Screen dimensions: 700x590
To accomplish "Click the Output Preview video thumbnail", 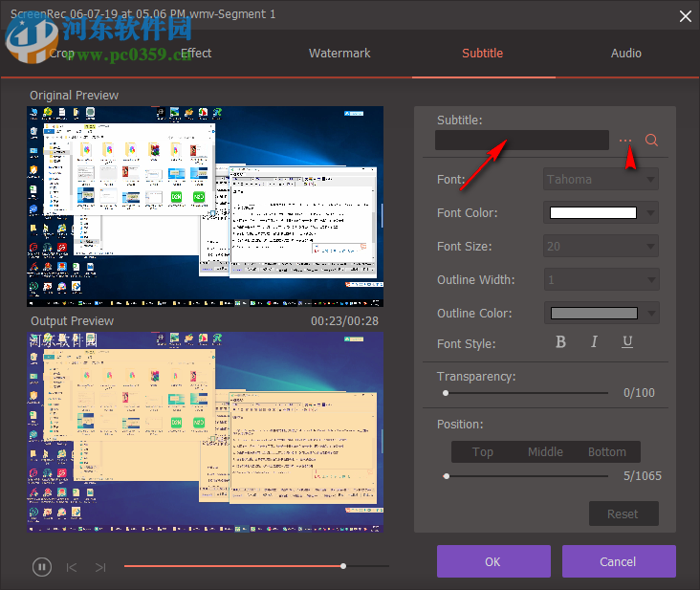I will pyautogui.click(x=205, y=432).
